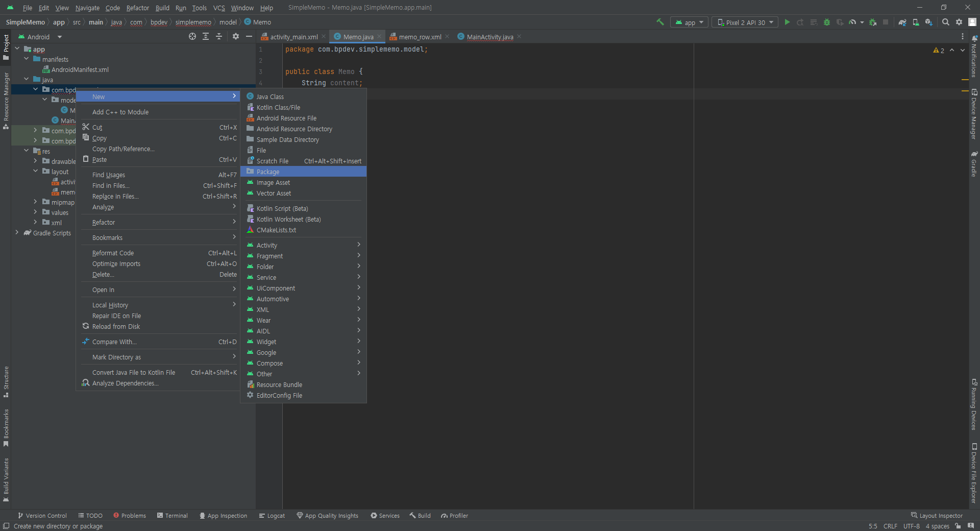Expand the Gradle Scripts node
The width and height of the screenshot is (980, 531).
click(x=17, y=233)
